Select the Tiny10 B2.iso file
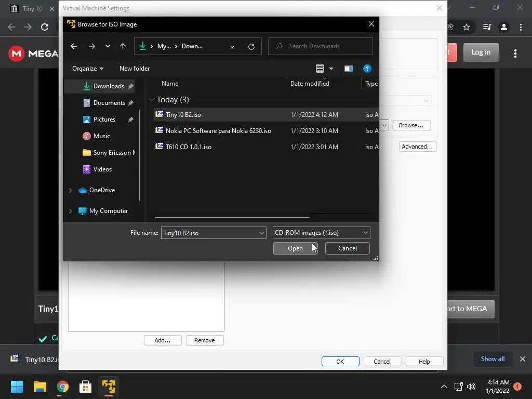This screenshot has height=399, width=532. coord(266,115)
